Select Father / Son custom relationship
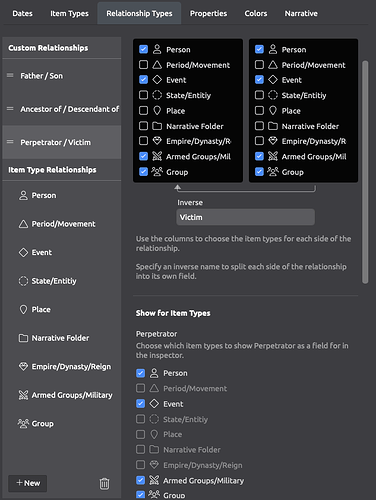Image resolution: width=376 pixels, height=500 pixels. 62,76
